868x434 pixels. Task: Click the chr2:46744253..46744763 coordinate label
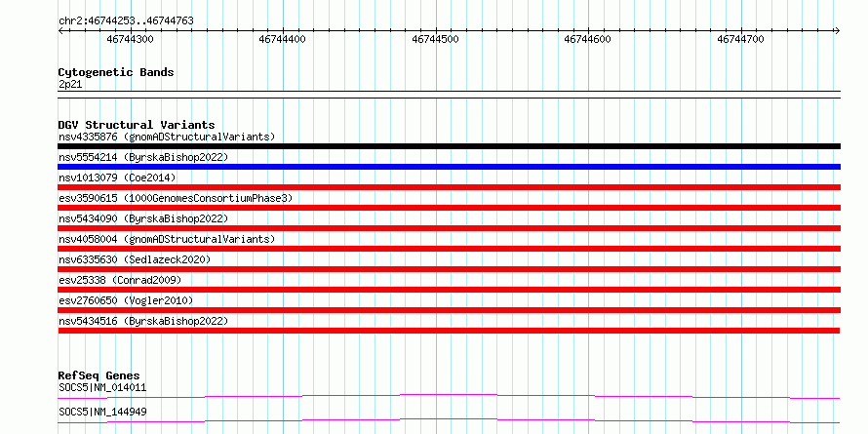point(126,21)
